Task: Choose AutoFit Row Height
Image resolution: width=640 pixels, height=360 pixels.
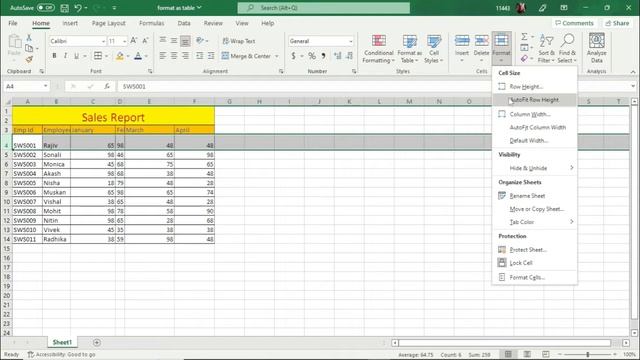Action: tap(534, 100)
